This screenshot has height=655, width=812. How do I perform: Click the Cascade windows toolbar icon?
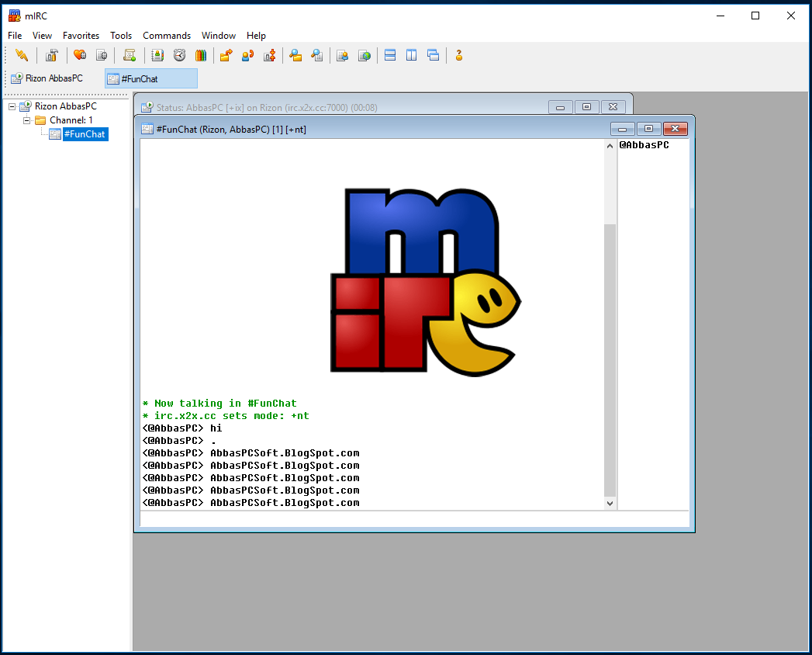(x=434, y=55)
